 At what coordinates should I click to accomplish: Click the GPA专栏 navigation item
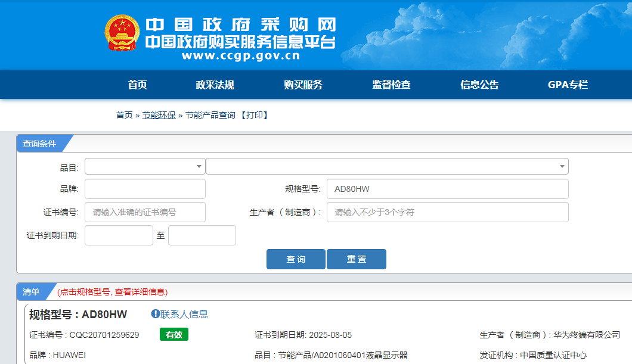click(x=568, y=85)
